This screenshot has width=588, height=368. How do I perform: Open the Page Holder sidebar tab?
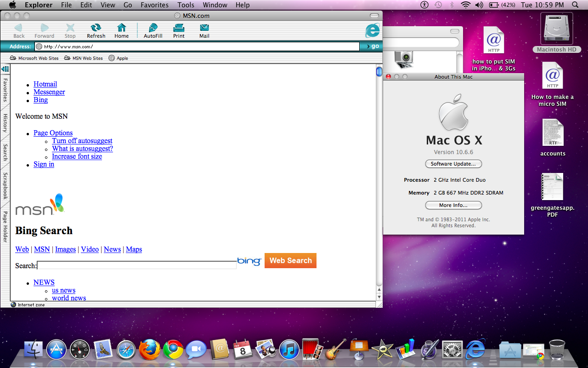(x=5, y=226)
